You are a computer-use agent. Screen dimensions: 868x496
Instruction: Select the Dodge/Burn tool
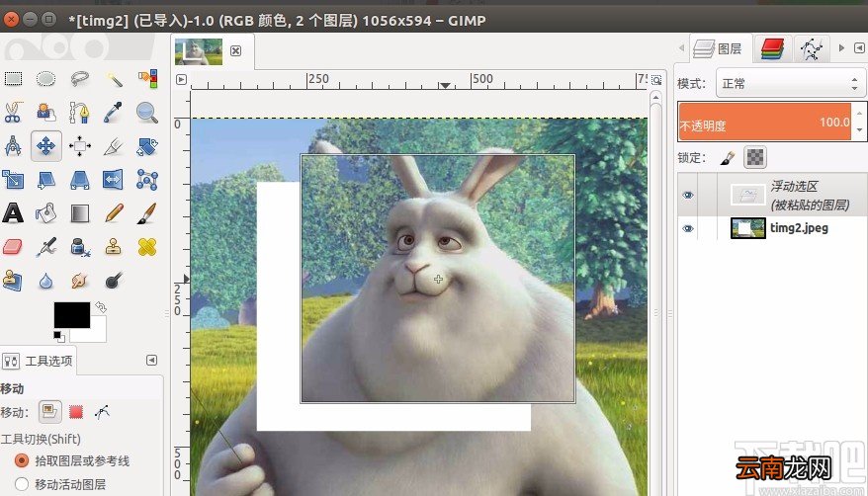click(x=114, y=281)
